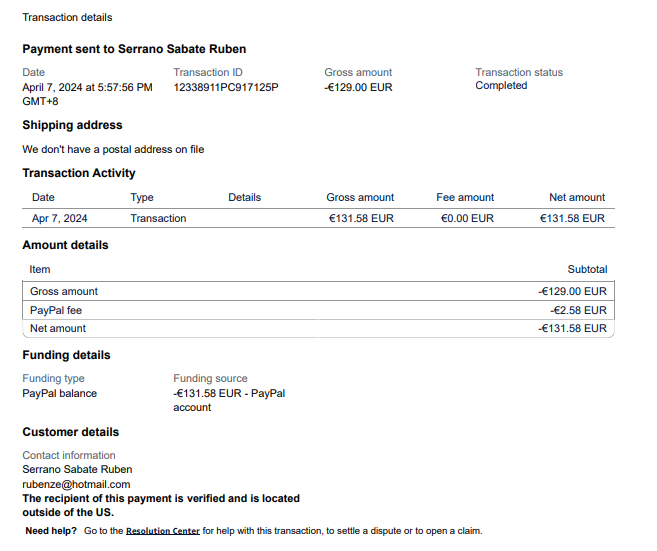The width and height of the screenshot is (657, 551).
Task: Click the 'Customer details' section heading
Action: [70, 432]
